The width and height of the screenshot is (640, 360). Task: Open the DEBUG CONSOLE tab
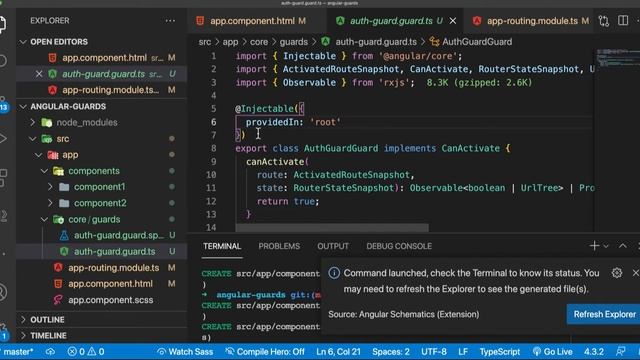[x=399, y=246]
